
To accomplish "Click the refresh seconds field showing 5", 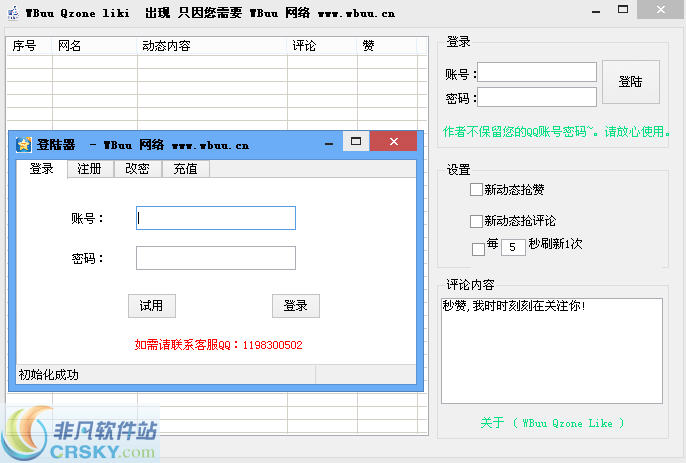I will [x=513, y=247].
